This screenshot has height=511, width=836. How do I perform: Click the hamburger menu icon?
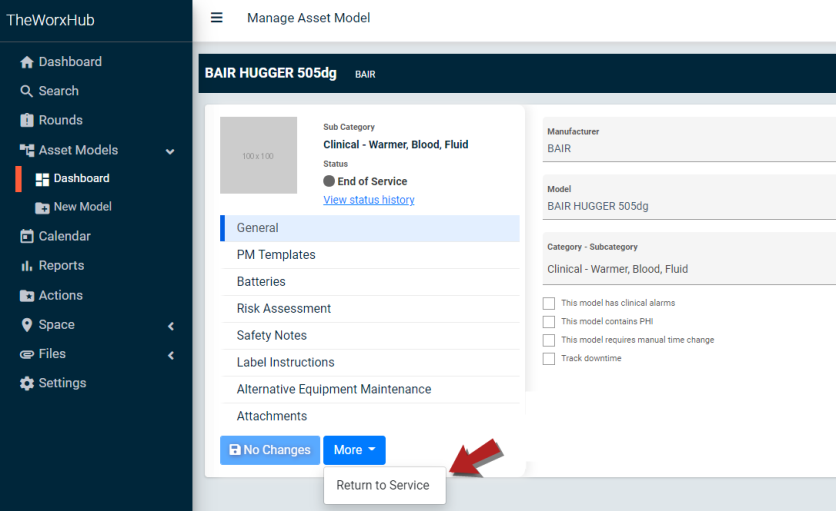tap(216, 18)
